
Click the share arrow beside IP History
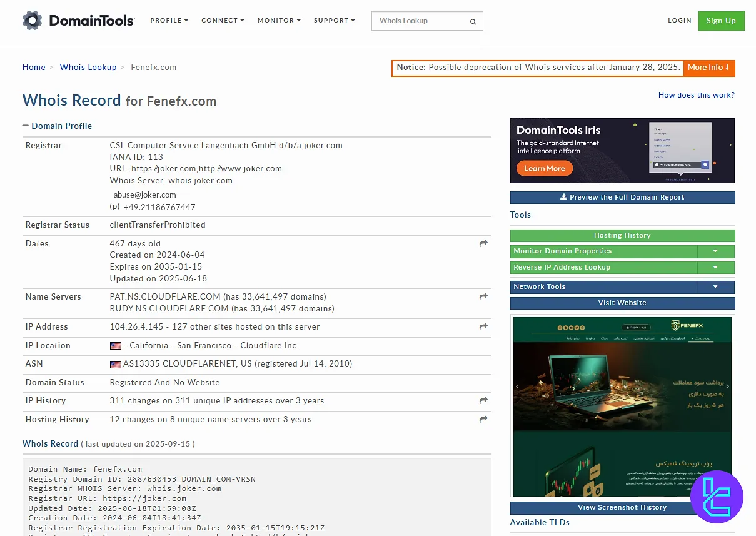pyautogui.click(x=483, y=400)
